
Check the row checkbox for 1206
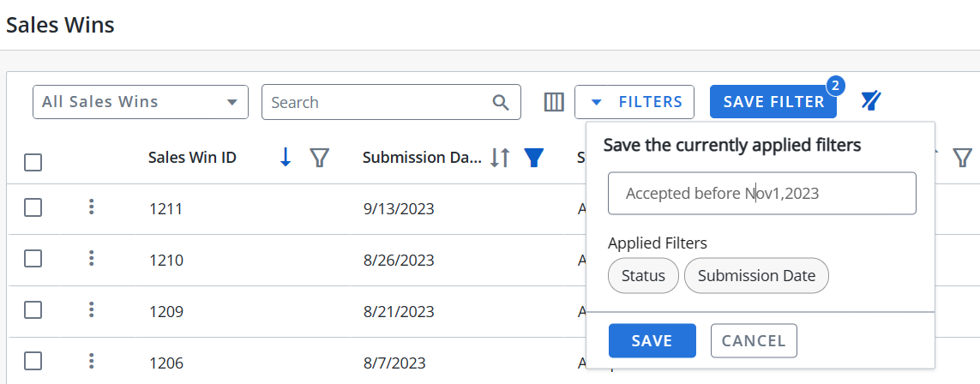pyautogui.click(x=33, y=361)
